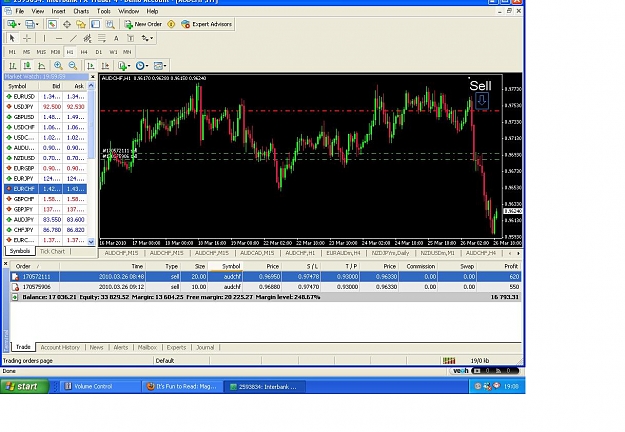
Task: Switch to Account History tab
Action: point(60,348)
